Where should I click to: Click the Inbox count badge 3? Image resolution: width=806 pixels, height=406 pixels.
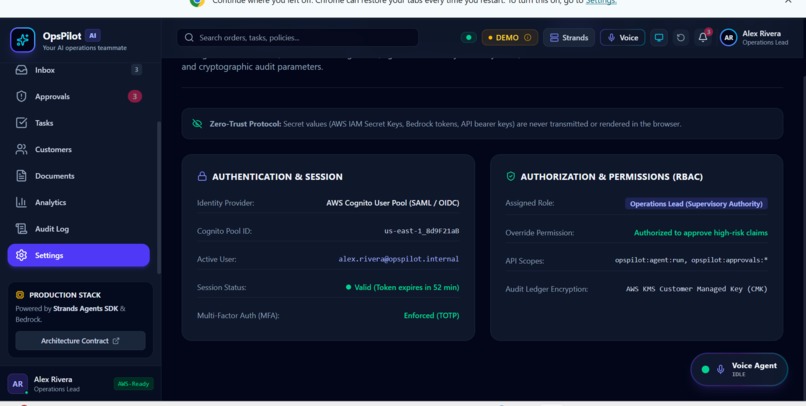(x=136, y=70)
